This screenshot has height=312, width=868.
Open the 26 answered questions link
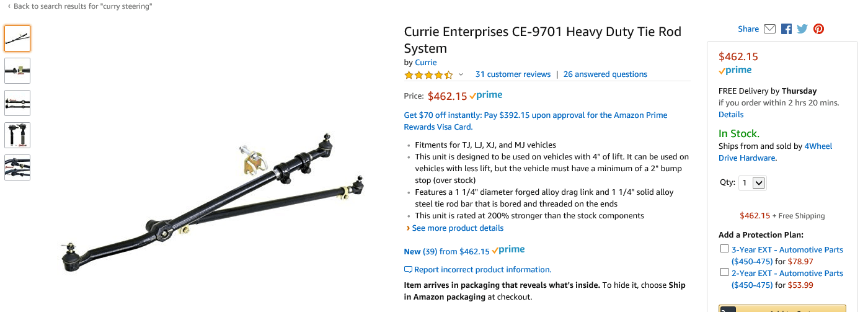(605, 74)
